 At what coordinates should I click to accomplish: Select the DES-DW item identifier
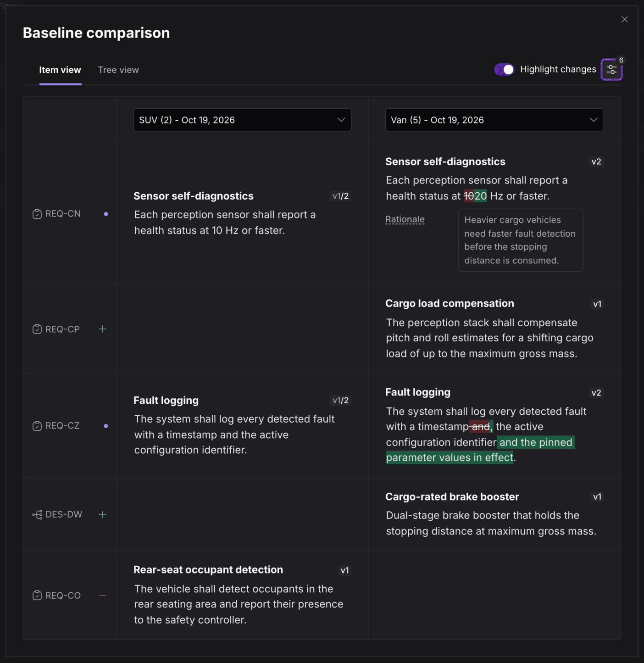click(x=64, y=515)
